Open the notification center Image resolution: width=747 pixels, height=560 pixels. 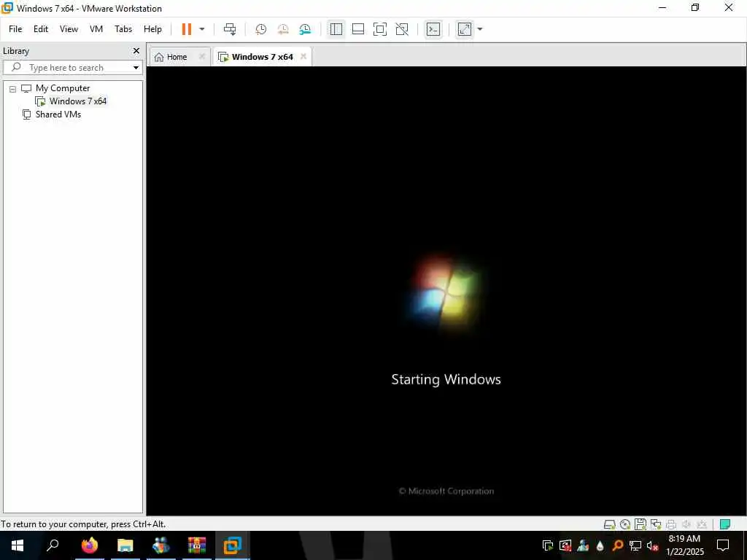coord(723,545)
